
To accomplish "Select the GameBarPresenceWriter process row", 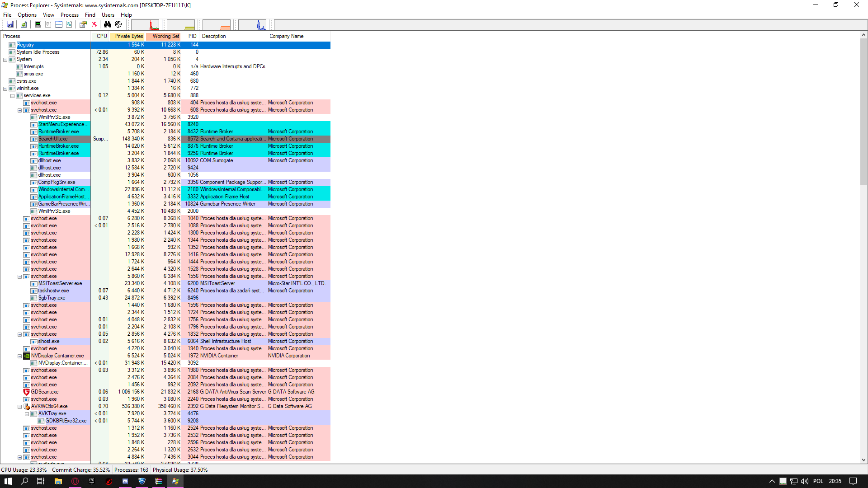I will pos(165,204).
